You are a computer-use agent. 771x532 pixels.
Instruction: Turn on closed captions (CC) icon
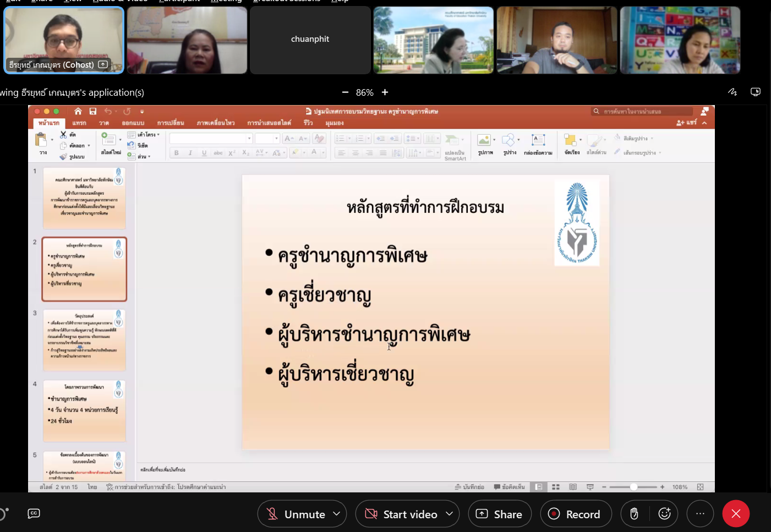point(34,513)
